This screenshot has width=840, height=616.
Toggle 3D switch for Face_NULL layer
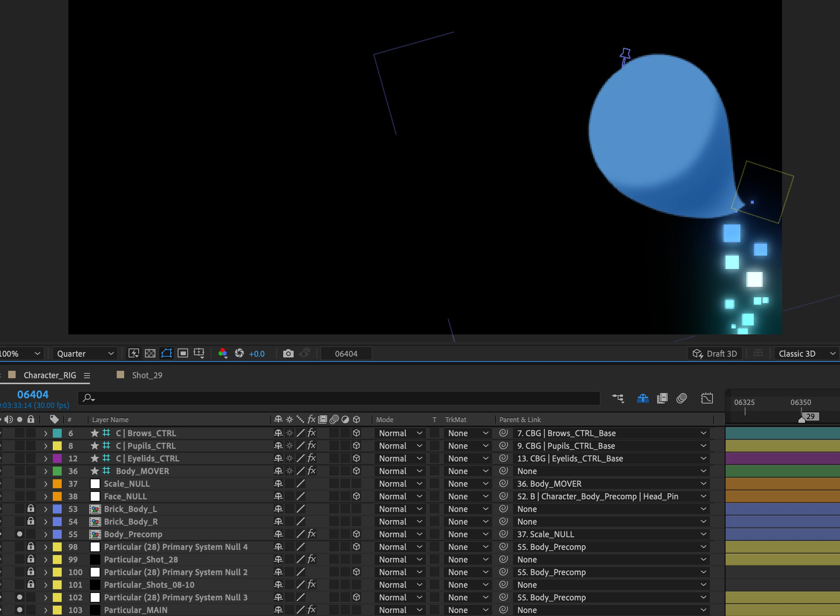click(356, 496)
